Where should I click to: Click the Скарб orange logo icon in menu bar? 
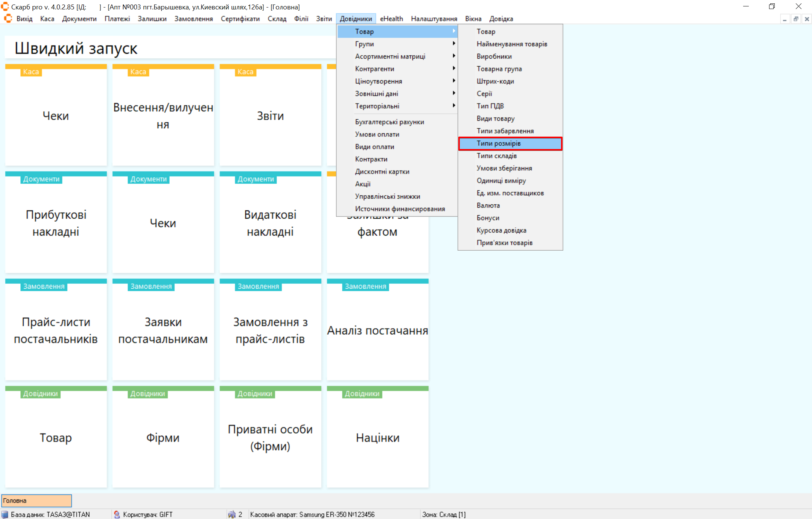[8, 18]
